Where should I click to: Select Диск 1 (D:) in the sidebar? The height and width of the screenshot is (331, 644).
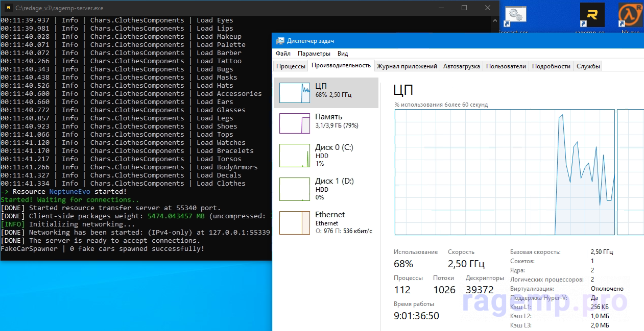[x=326, y=189]
